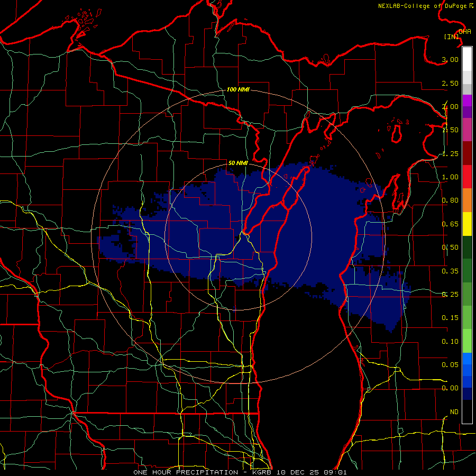Click the ONE HOUR PRECIPITATION caption text
This screenshot has width=476, height=476.
186,472
